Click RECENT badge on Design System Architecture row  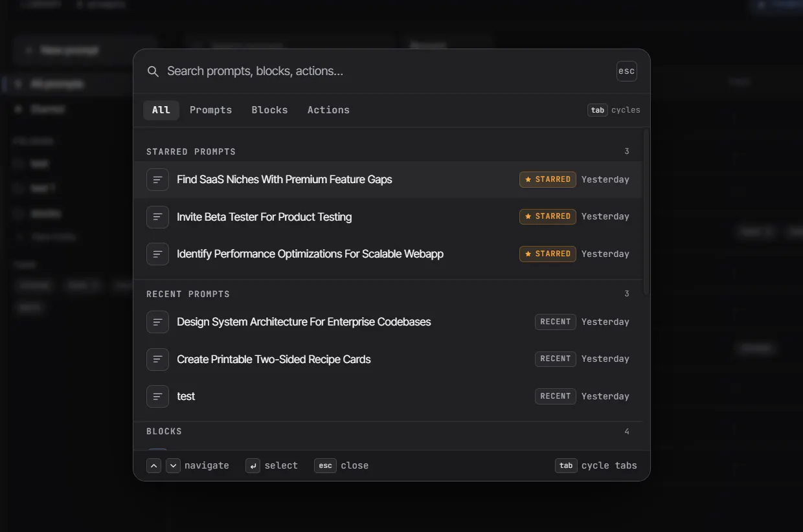pyautogui.click(x=556, y=322)
